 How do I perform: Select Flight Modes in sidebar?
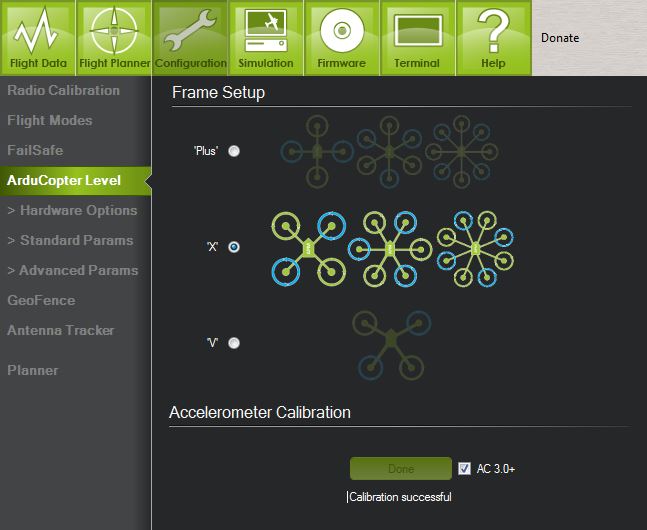(x=50, y=121)
